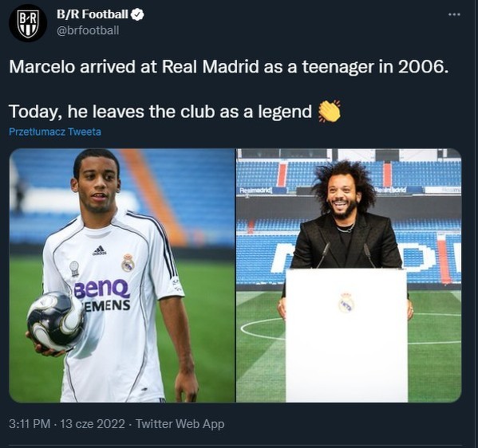Open the B/R Football display name link
Viewport: 478px width, 448px height.
pyautogui.click(x=93, y=14)
